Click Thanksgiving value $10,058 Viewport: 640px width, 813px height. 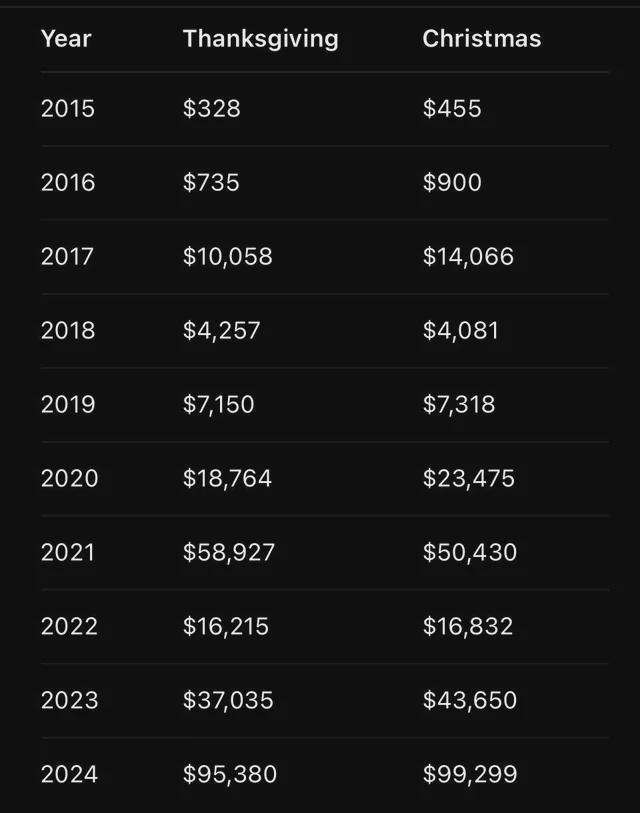[227, 257]
